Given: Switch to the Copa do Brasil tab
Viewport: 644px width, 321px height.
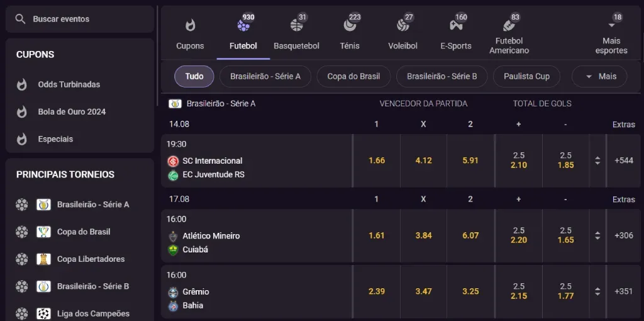Looking at the screenshot, I should 353,76.
